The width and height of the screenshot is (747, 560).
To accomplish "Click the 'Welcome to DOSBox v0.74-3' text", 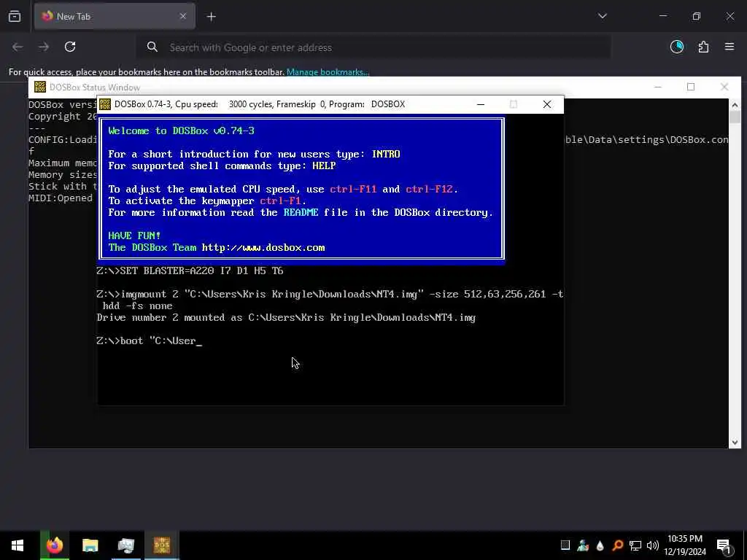I will click(x=182, y=131).
